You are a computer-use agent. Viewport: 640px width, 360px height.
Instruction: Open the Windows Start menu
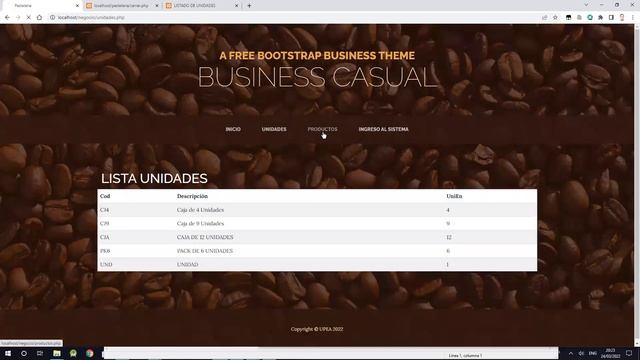[8, 353]
